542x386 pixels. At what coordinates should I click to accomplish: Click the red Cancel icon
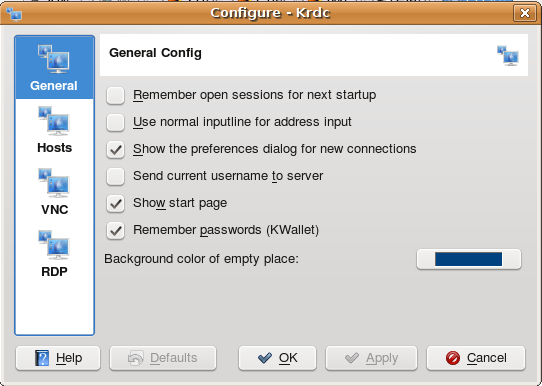pos(453,358)
